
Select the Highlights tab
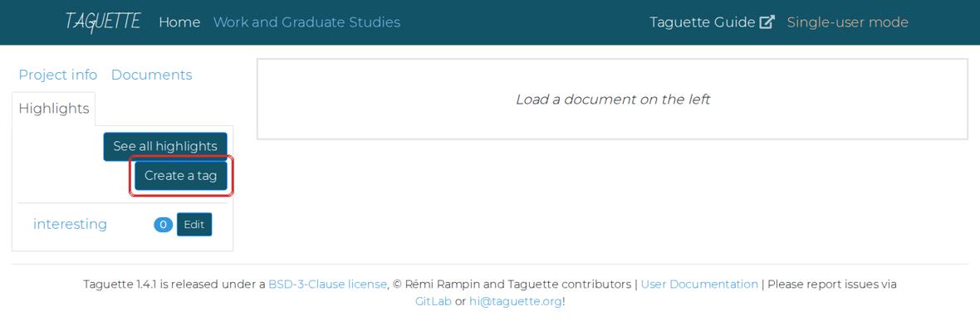pos(54,109)
